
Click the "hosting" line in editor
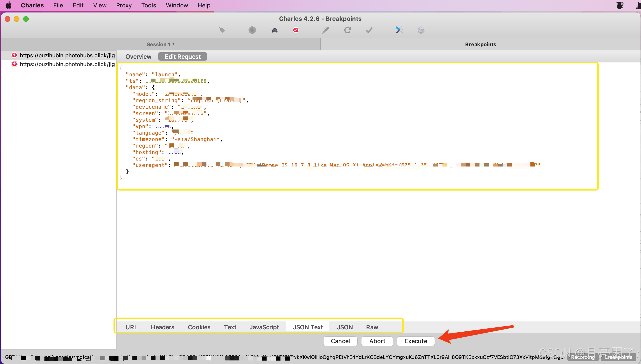pyautogui.click(x=158, y=152)
